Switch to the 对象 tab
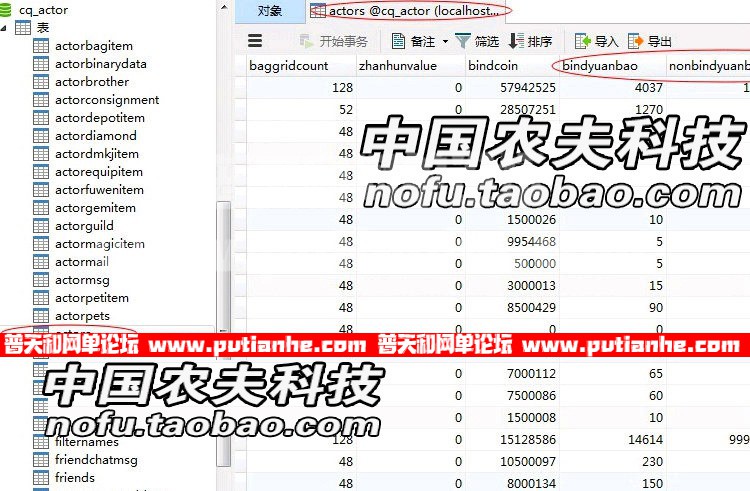The image size is (750, 491). click(x=270, y=11)
